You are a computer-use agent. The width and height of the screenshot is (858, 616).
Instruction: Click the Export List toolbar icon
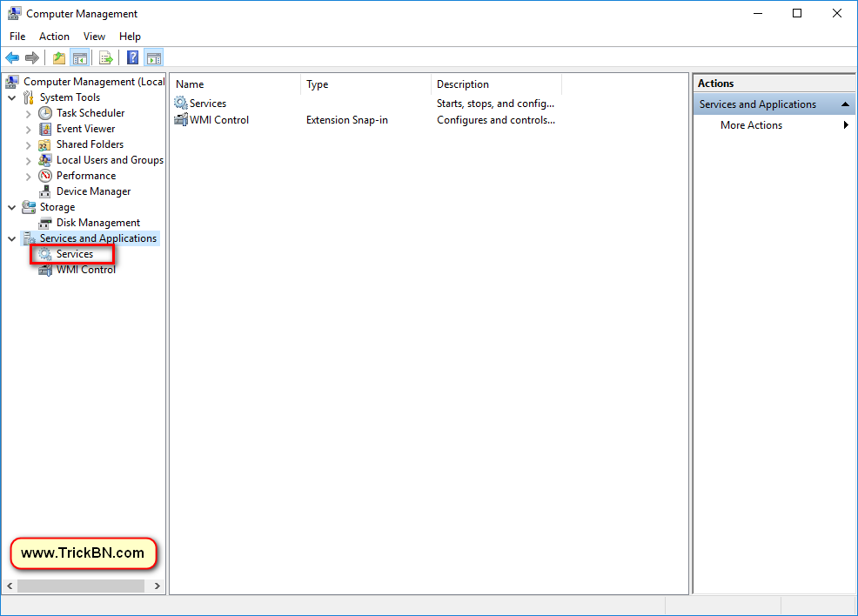[106, 57]
